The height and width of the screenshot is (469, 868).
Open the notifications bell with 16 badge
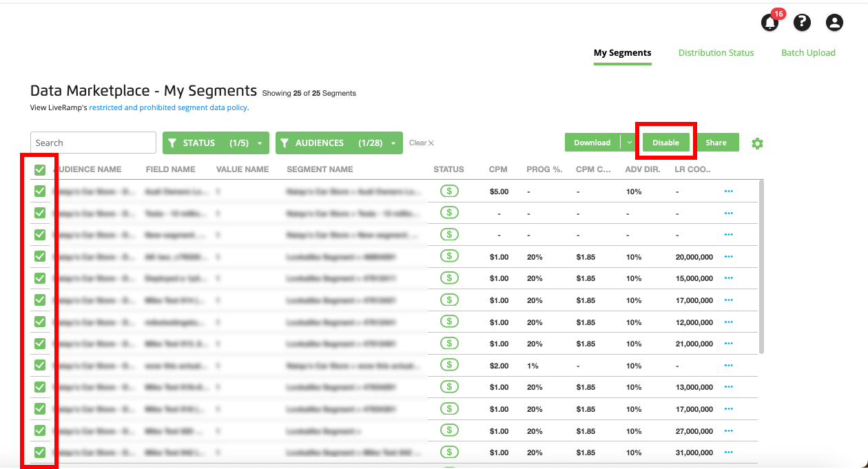(769, 23)
